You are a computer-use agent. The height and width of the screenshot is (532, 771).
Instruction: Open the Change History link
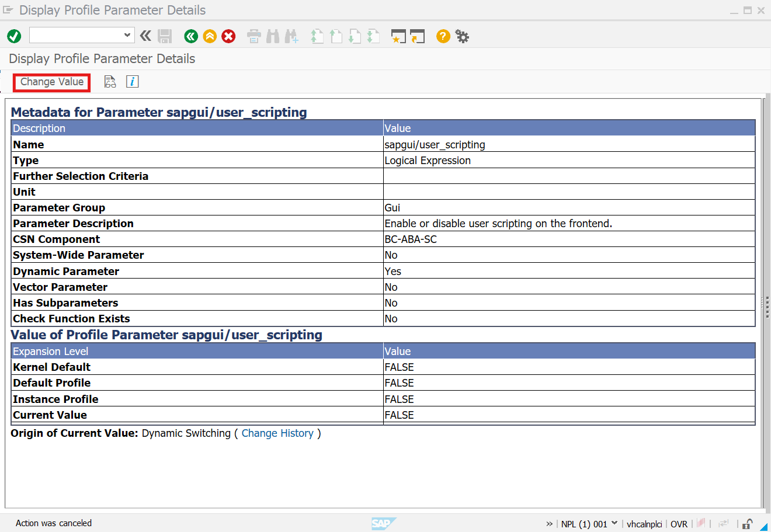coord(277,433)
